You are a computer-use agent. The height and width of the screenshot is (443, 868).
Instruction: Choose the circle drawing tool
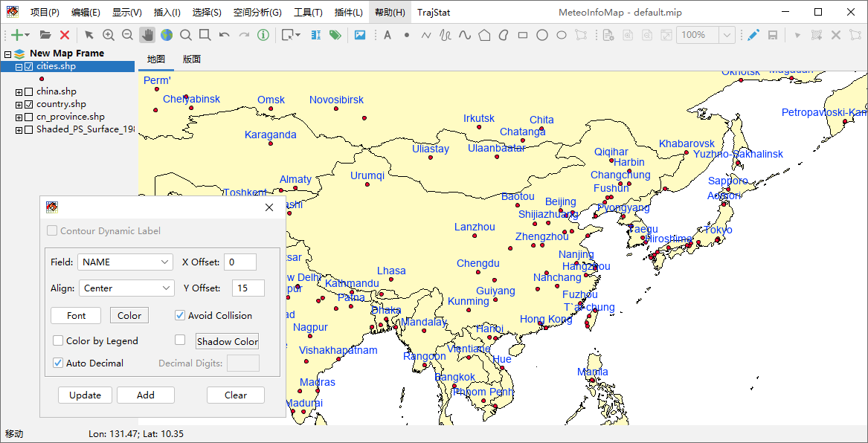(542, 35)
